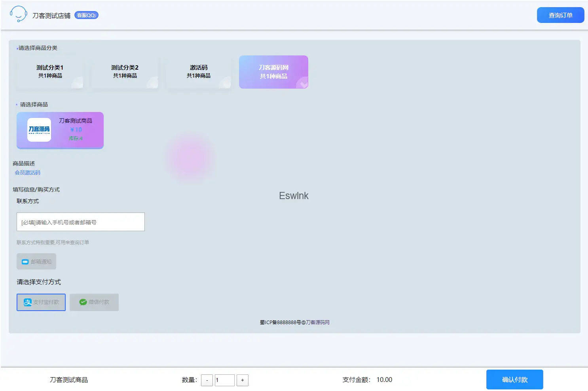Viewport: 588px width, 391px height.
Task: Click the email notification envelope icon
Action: [25, 262]
